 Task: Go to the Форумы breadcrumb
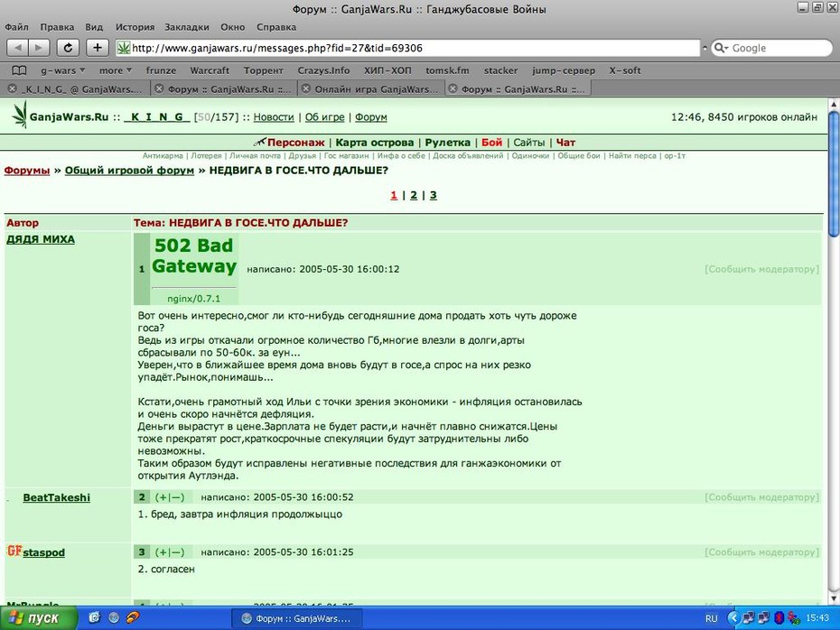click(27, 171)
